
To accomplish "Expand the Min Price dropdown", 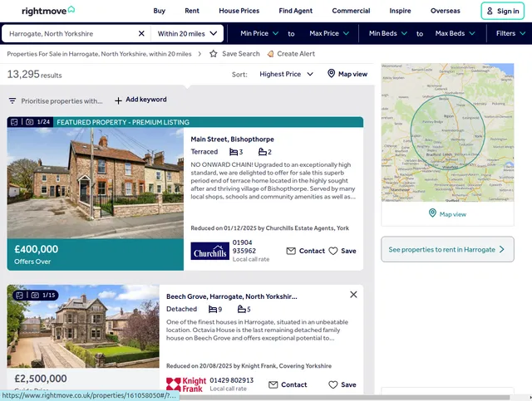I will coord(259,34).
